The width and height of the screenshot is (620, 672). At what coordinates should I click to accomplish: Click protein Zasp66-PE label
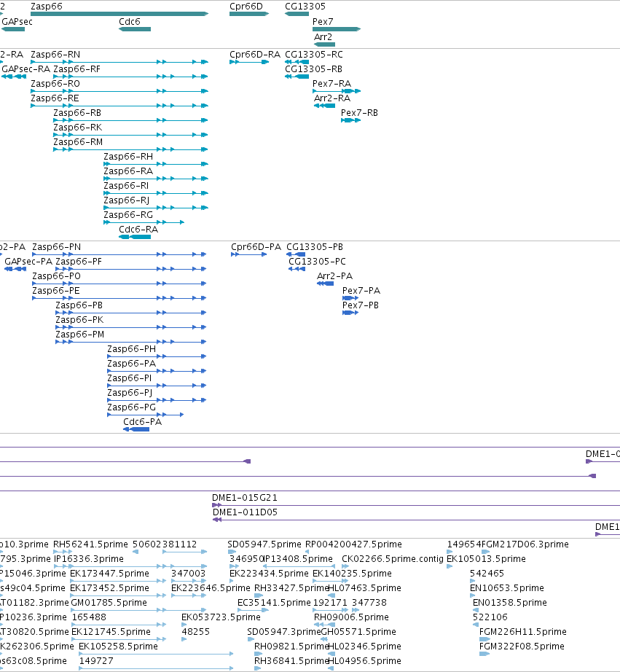click(56, 291)
